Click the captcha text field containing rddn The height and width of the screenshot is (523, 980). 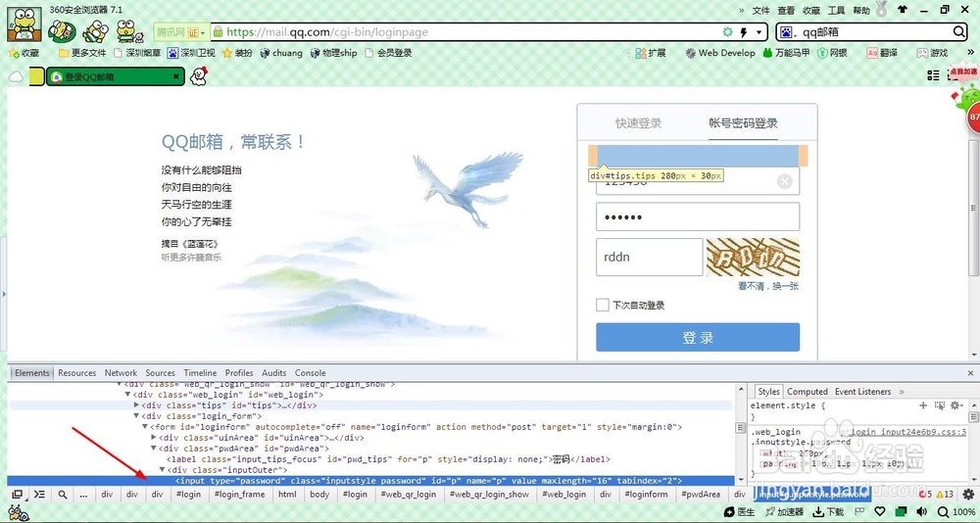tap(650, 257)
